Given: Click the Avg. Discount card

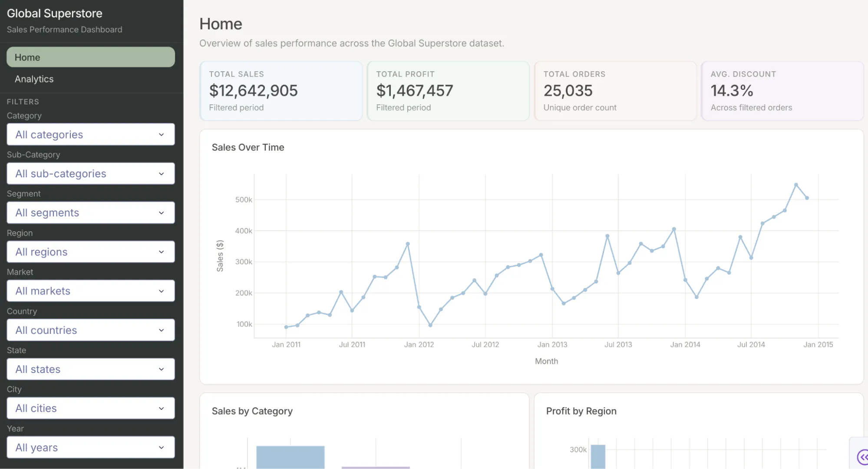Looking at the screenshot, I should point(782,91).
